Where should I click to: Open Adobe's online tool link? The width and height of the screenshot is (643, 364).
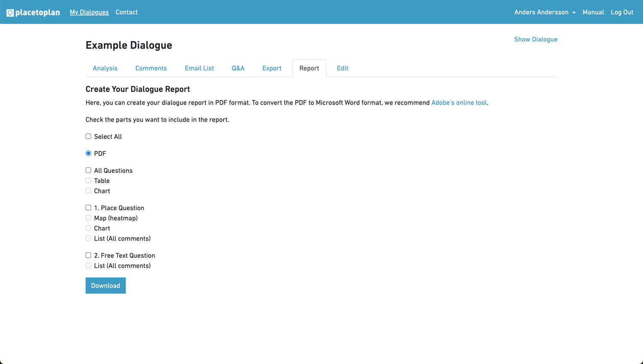pyautogui.click(x=459, y=102)
